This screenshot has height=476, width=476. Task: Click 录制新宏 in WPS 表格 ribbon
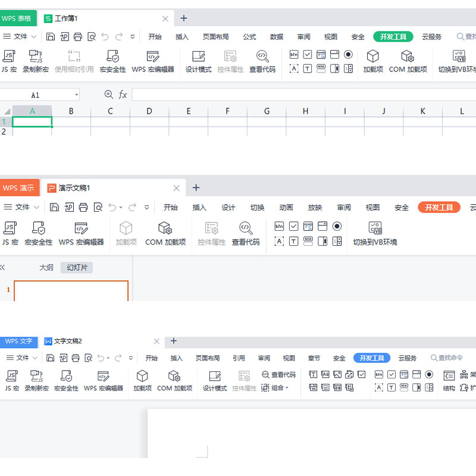[36, 61]
